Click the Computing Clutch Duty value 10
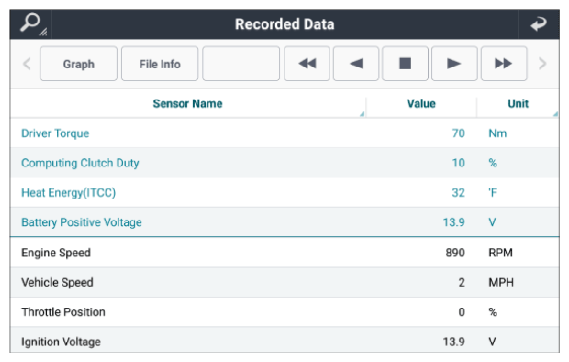The width and height of the screenshot is (569, 362). [x=458, y=163]
